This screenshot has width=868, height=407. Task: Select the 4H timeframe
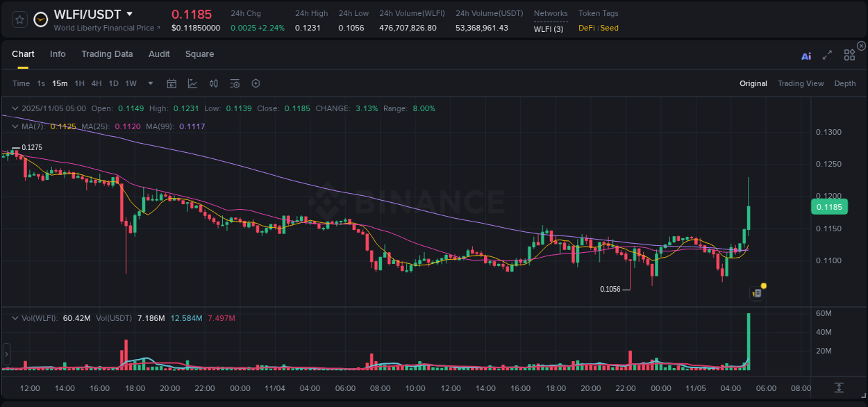click(97, 83)
